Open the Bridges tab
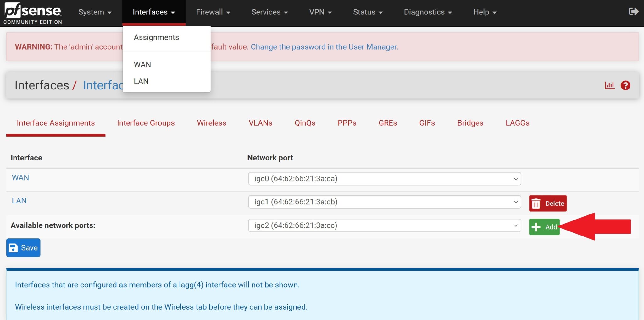Image resolution: width=644 pixels, height=320 pixels. point(470,123)
